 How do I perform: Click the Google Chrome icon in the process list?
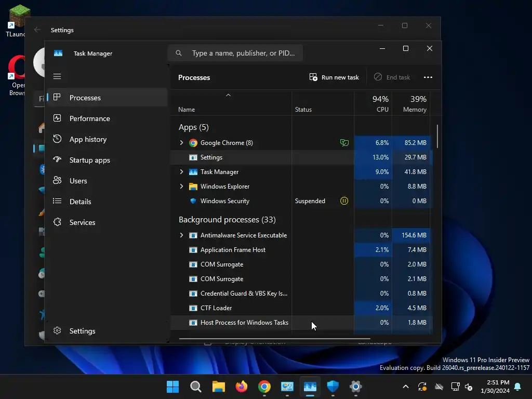point(193,143)
